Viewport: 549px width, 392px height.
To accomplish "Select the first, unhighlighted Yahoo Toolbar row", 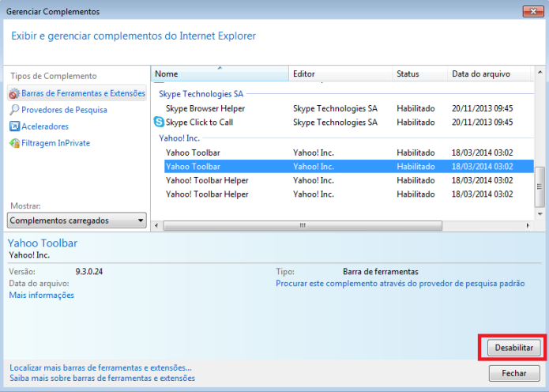I will coord(348,153).
